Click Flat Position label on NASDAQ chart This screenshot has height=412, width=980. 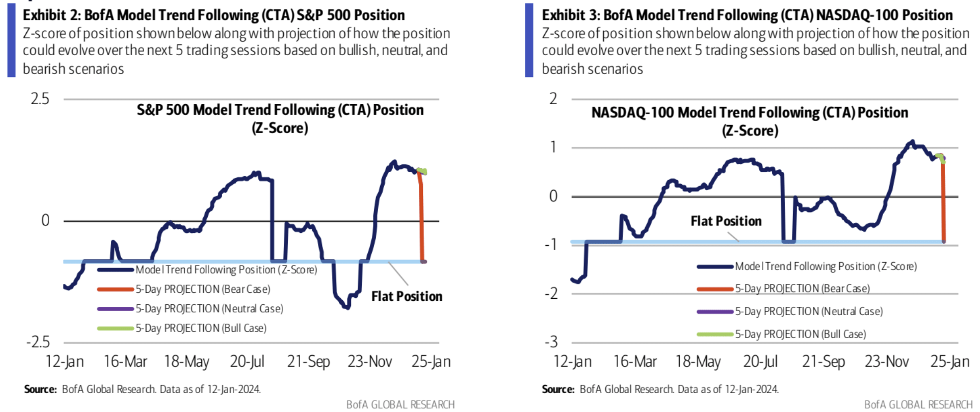point(726,221)
